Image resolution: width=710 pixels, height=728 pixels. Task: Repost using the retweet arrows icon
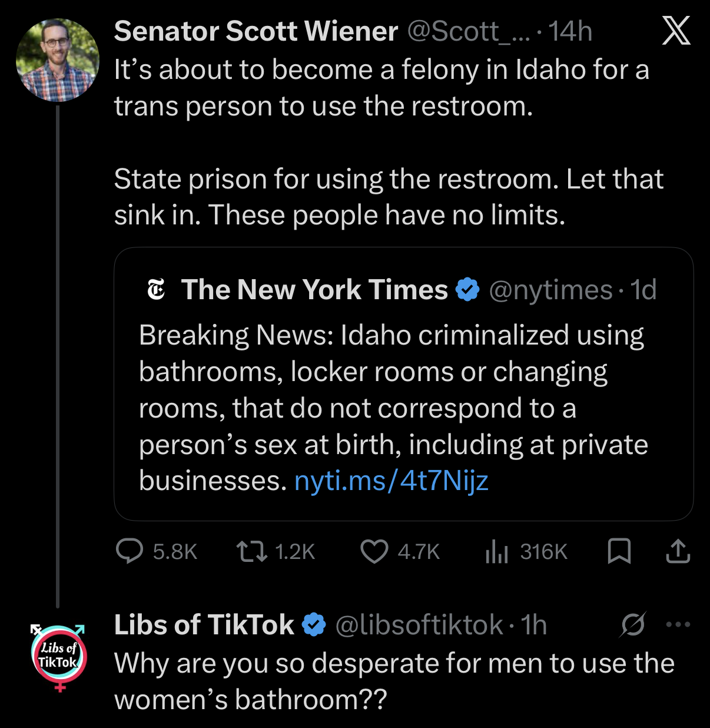[x=251, y=551]
